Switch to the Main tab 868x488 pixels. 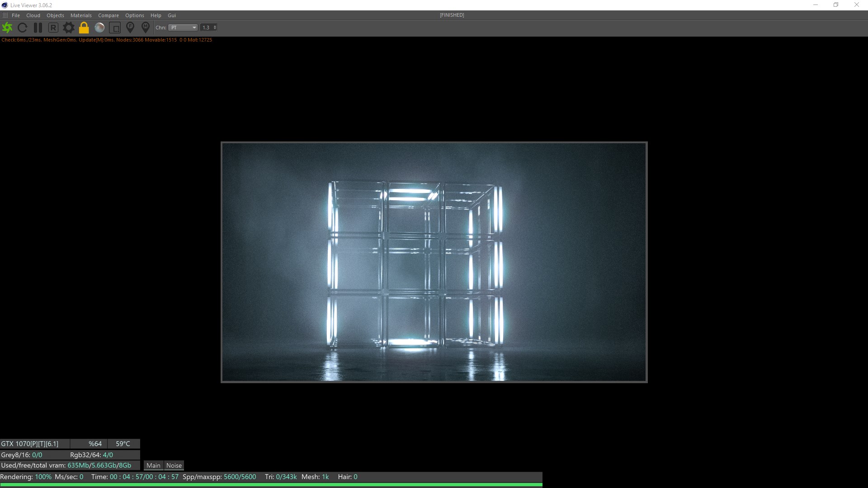[x=153, y=465]
